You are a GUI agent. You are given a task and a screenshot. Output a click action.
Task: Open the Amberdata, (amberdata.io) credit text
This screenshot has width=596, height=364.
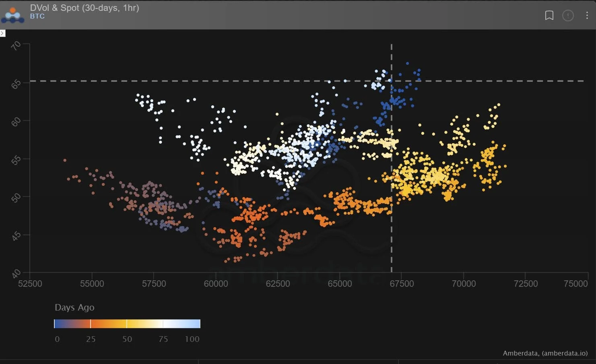point(545,353)
